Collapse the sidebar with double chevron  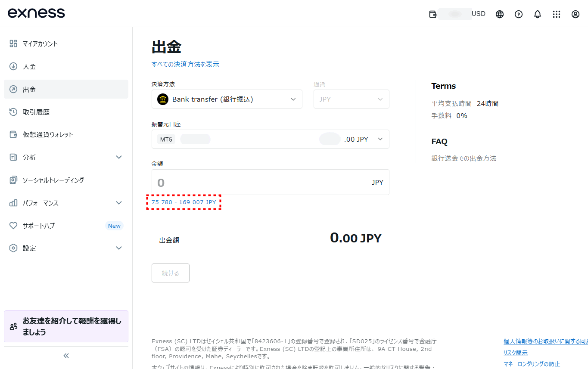66,356
